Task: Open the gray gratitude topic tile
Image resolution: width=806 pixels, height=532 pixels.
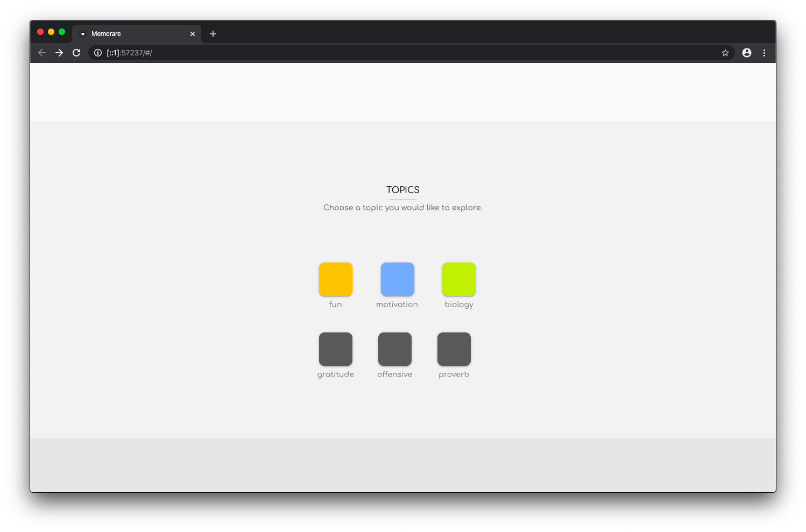Action: 336,349
